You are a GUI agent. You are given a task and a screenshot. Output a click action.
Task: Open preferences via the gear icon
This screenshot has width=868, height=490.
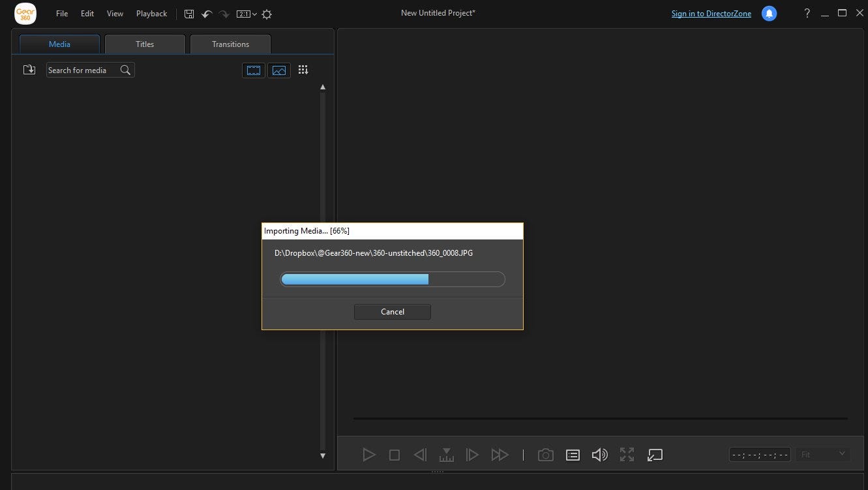click(267, 14)
